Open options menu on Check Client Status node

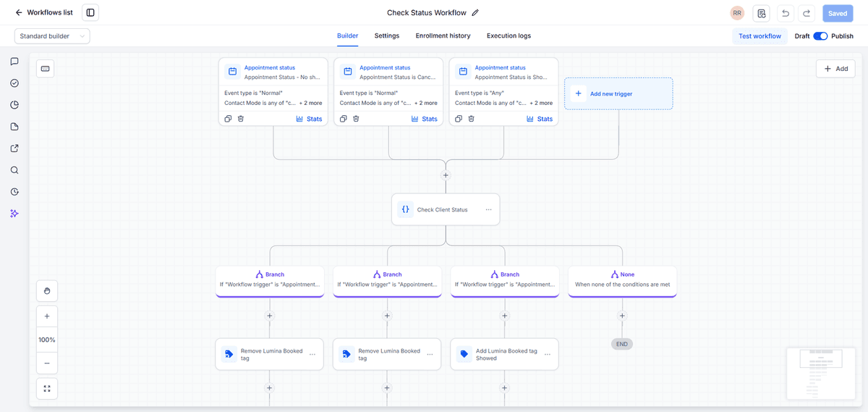click(x=489, y=209)
